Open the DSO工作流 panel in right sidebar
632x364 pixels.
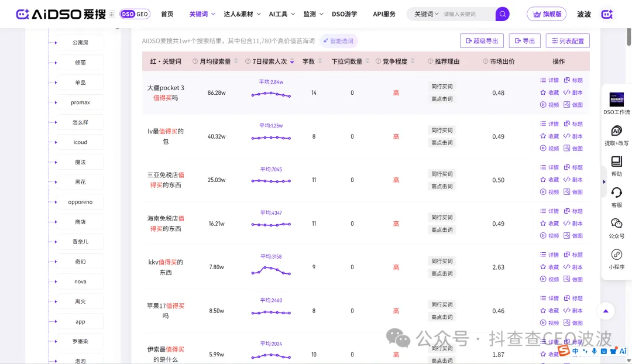616,102
